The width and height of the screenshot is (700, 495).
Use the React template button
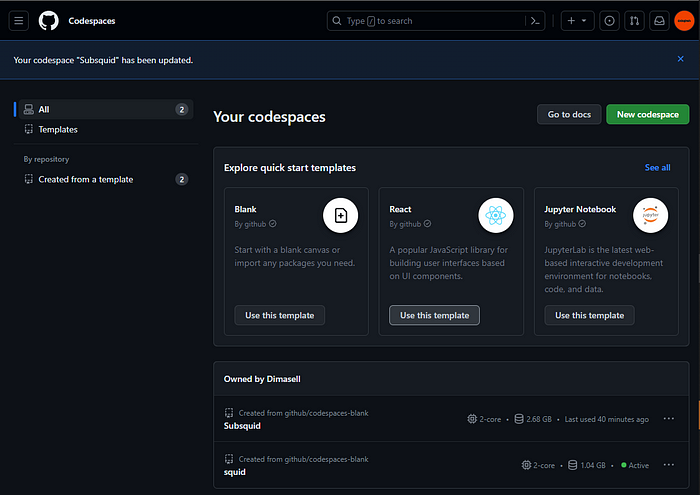[434, 316]
